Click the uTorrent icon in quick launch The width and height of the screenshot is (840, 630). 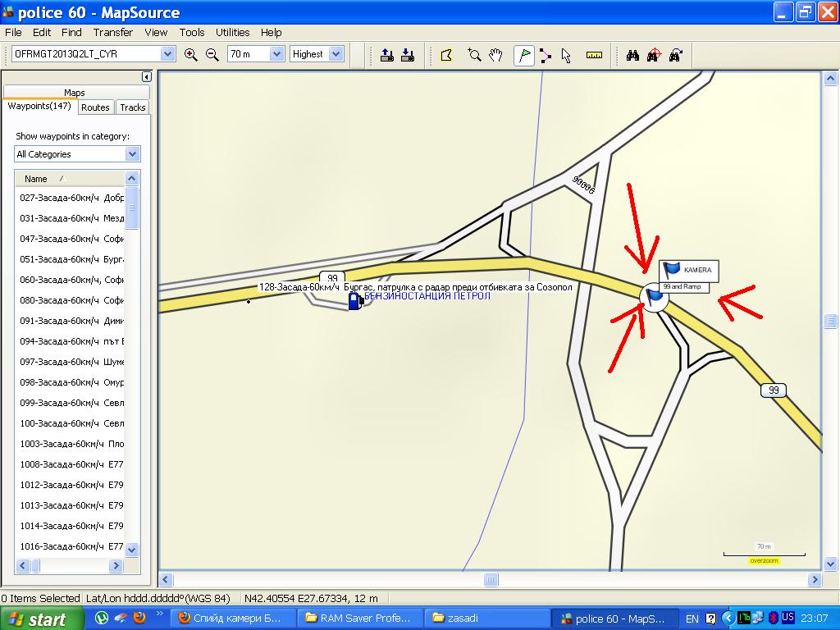point(101,618)
